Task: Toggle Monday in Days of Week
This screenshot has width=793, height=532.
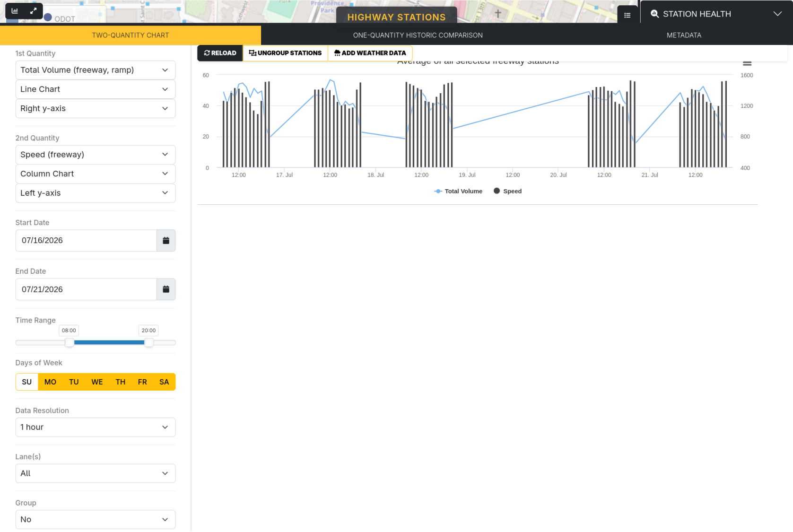Action: (x=50, y=382)
